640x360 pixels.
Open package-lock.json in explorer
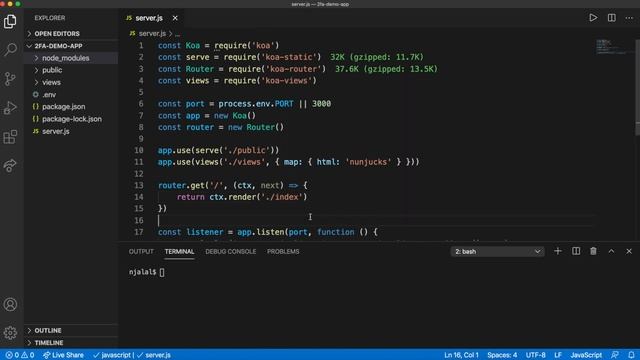coord(72,119)
